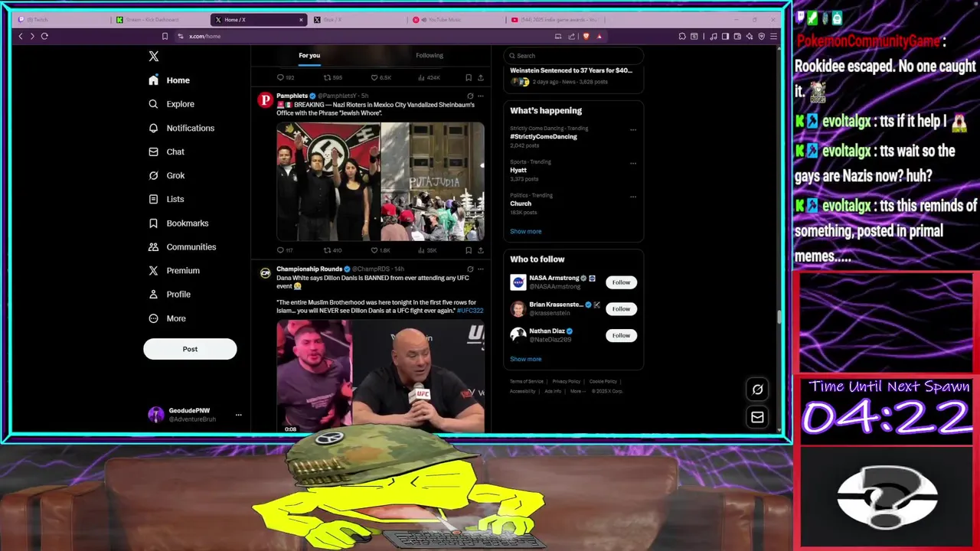This screenshot has height=551, width=980.
Task: Play the Dana White video thumbnail
Action: [x=381, y=377]
